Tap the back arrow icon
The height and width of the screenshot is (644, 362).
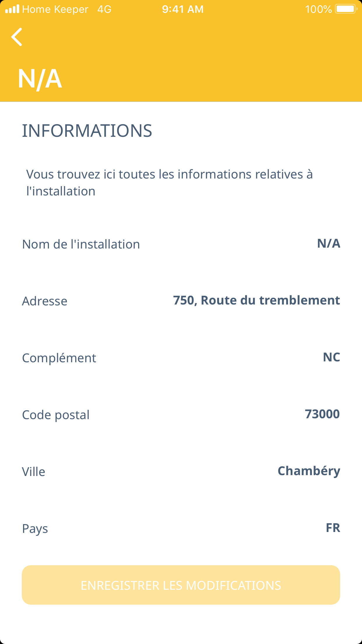point(17,37)
